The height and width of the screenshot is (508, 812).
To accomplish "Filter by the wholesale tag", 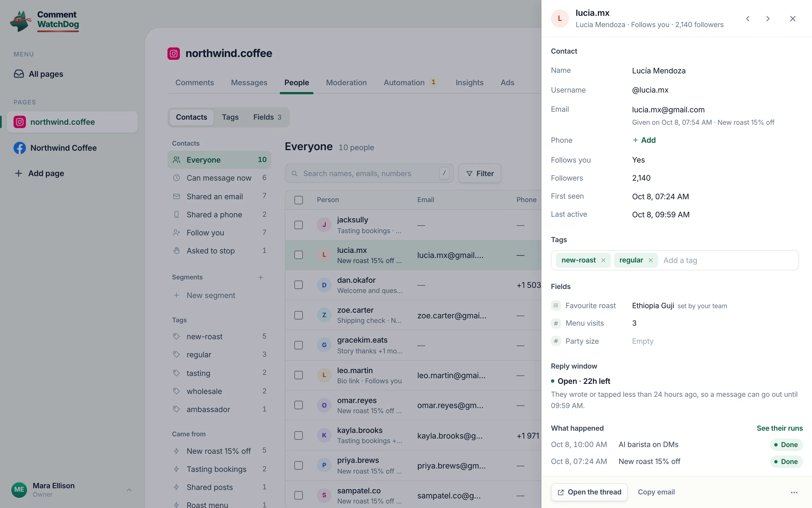I will pos(219,391).
